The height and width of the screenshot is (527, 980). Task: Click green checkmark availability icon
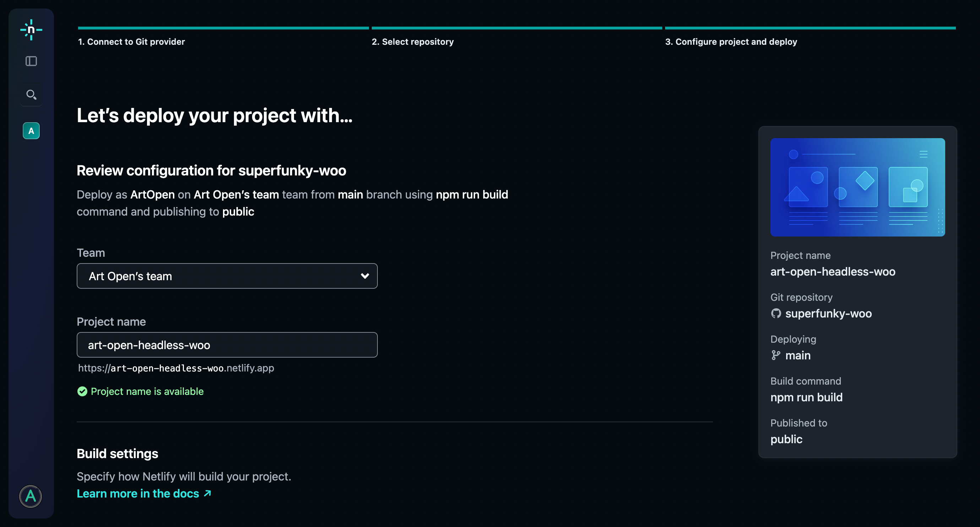coord(82,392)
